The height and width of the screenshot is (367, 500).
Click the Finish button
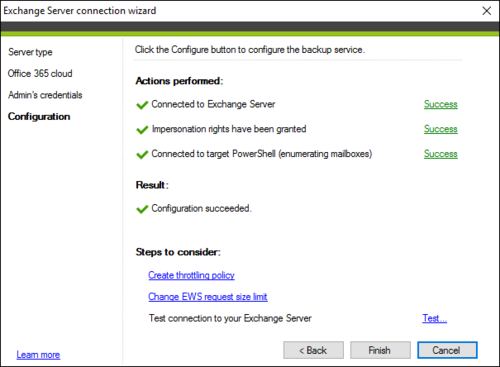point(380,350)
